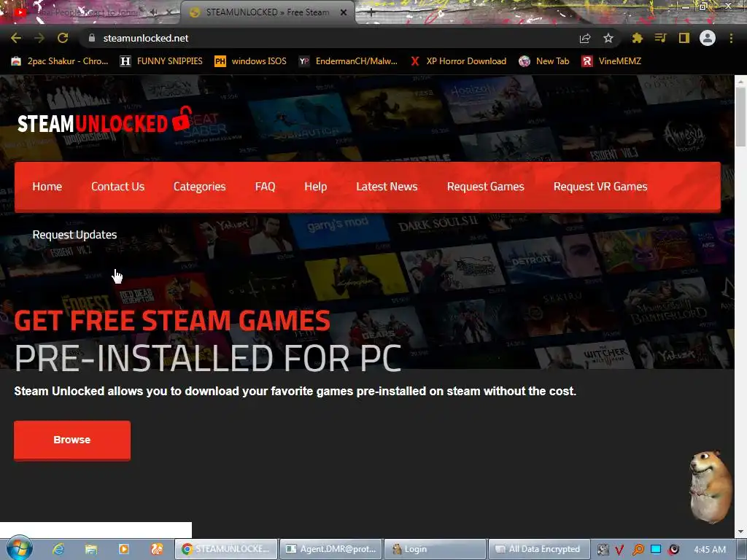Viewport: 747px width, 560px height.
Task: Click the padlock site info icon
Action: pyautogui.click(x=92, y=38)
